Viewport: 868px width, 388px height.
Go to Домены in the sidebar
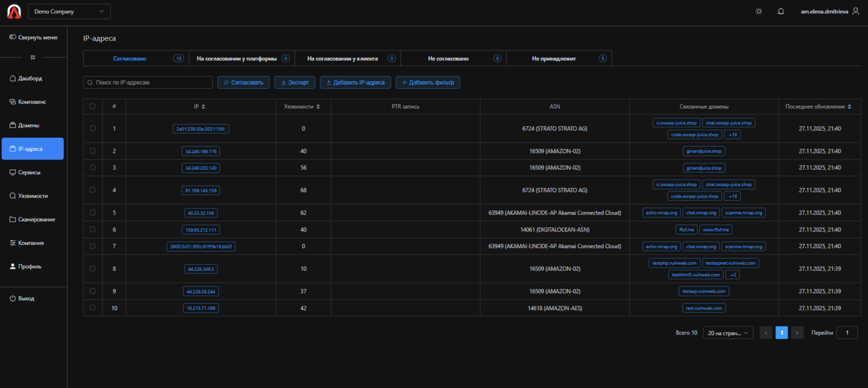click(33, 125)
